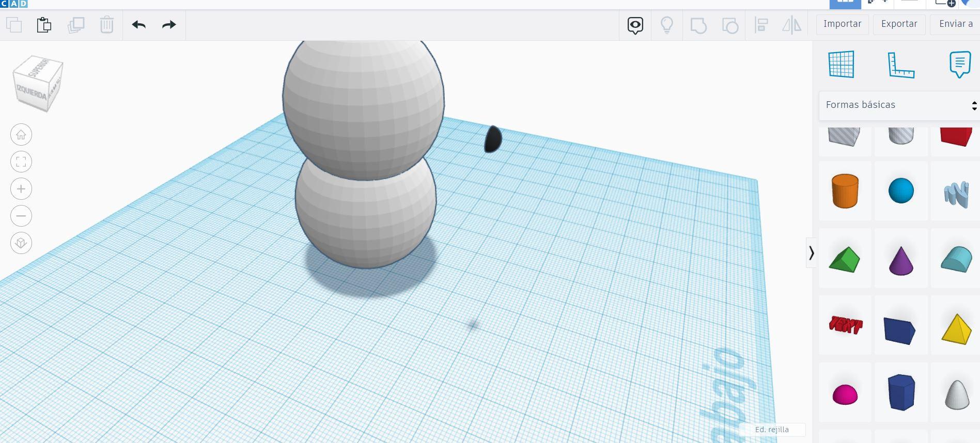The height and width of the screenshot is (443, 980).
Task: Toggle the show all eye icon
Action: point(635,25)
